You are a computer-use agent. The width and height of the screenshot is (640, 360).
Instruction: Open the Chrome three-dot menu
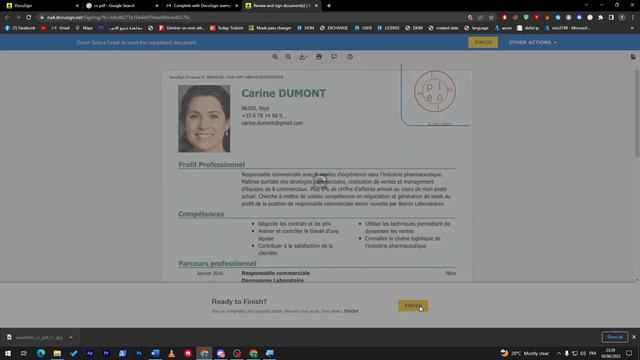click(x=633, y=18)
